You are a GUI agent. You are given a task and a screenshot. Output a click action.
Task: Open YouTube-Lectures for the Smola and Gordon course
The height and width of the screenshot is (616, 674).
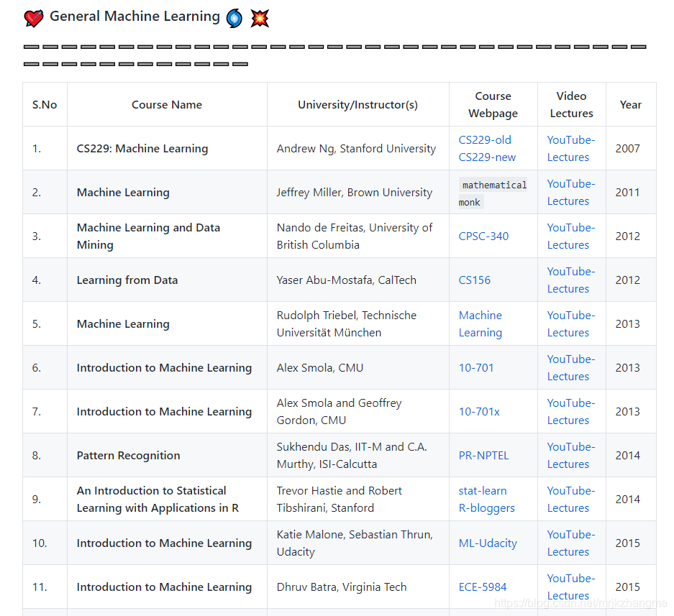pos(571,412)
